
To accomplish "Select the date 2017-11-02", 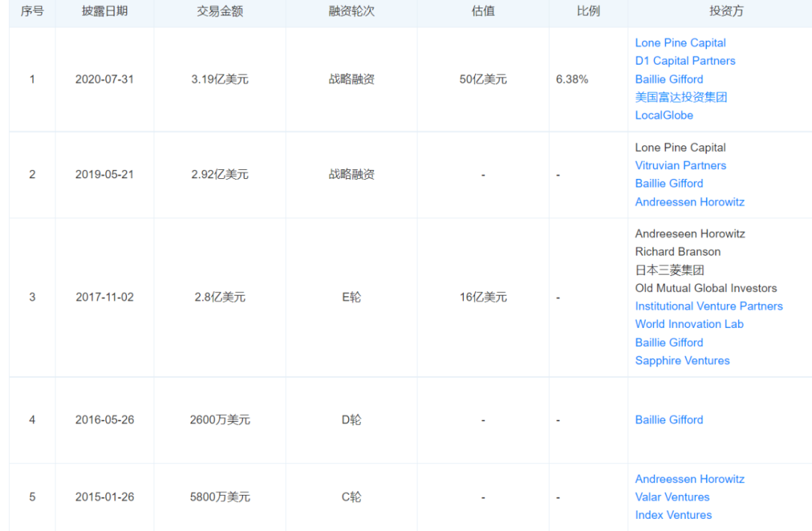I will [x=105, y=297].
